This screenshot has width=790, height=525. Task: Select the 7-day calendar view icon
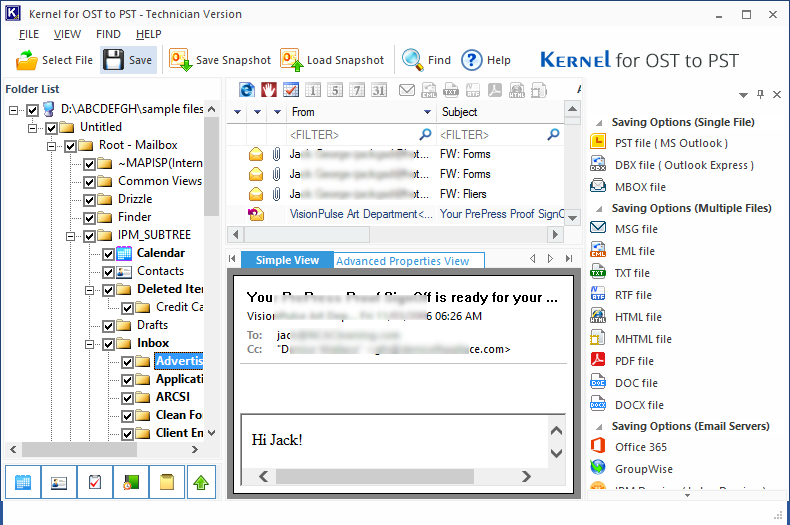(357, 90)
